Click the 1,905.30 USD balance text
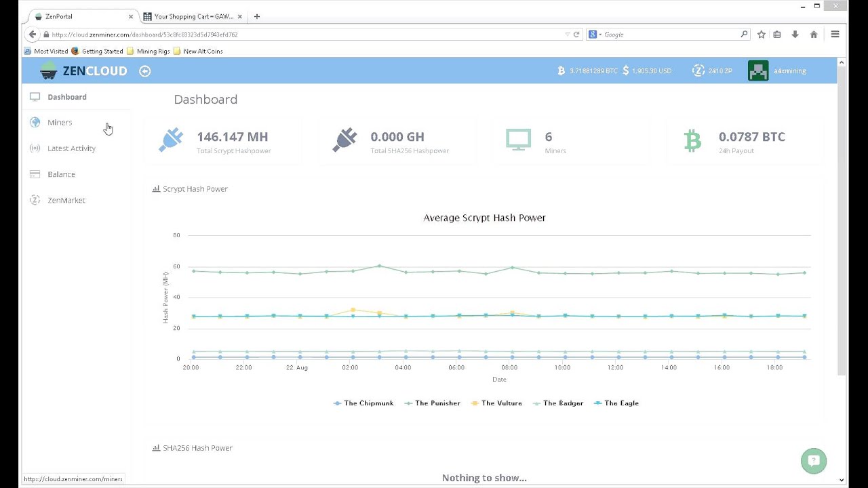 click(x=652, y=71)
